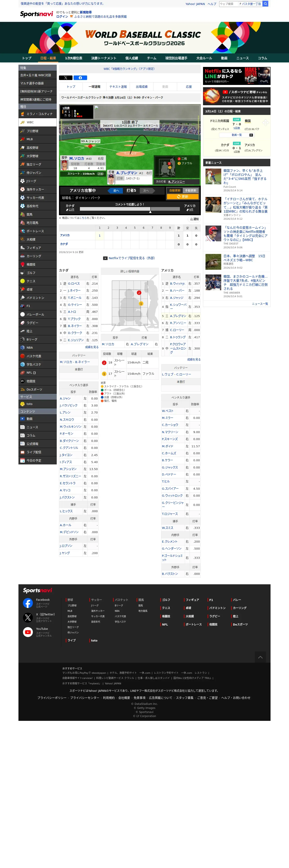The width and height of the screenshot is (289, 868).
Task: Click the search magnifier icon at top
Action: [x=265, y=4]
